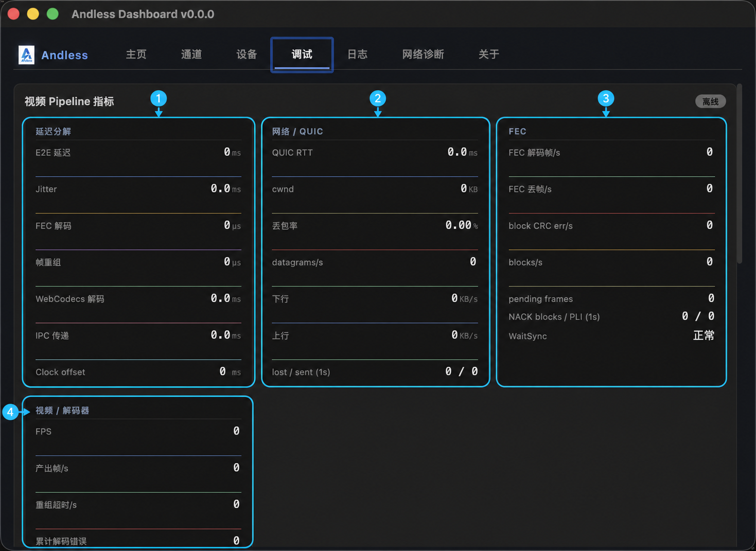Click the blocks/s metric label

(x=525, y=262)
